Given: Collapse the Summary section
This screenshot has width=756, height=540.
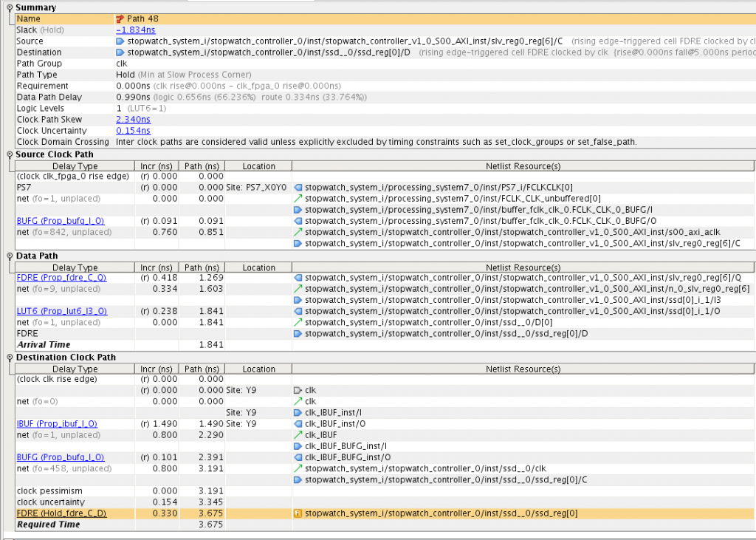Looking at the screenshot, I should (9, 7).
